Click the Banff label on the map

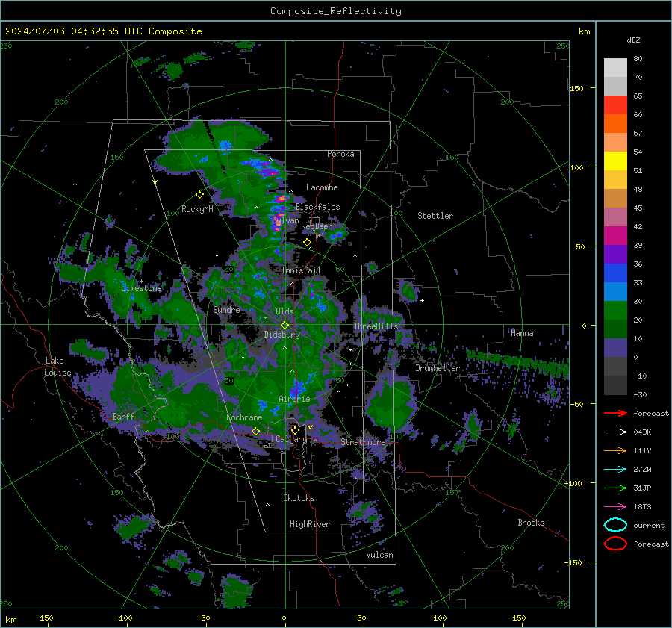(123, 416)
